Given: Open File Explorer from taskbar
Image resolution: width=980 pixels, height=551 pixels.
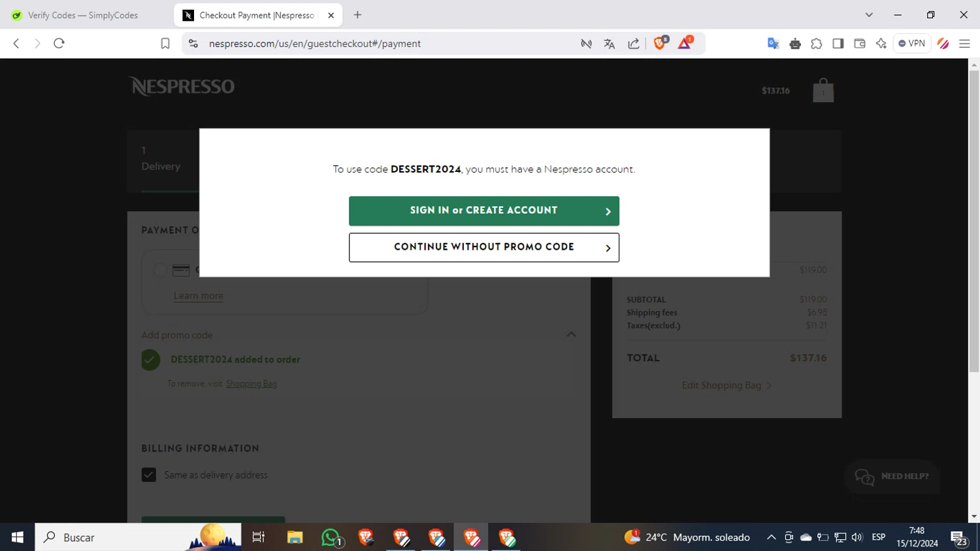Looking at the screenshot, I should (295, 537).
